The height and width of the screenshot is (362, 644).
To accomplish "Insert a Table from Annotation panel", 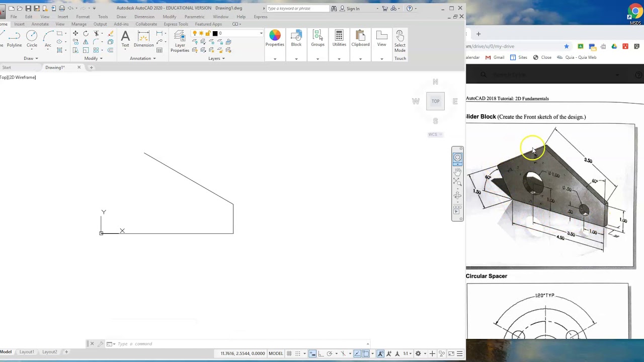I will [159, 50].
